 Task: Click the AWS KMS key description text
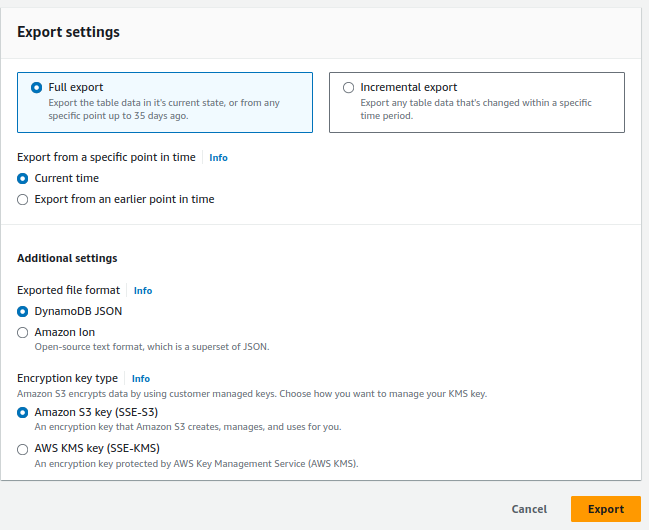pyautogui.click(x=196, y=464)
